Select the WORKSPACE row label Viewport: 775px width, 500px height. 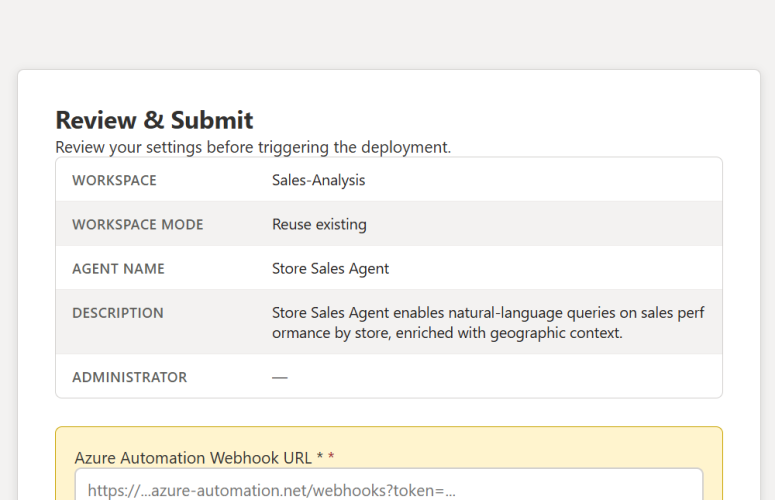coord(114,181)
